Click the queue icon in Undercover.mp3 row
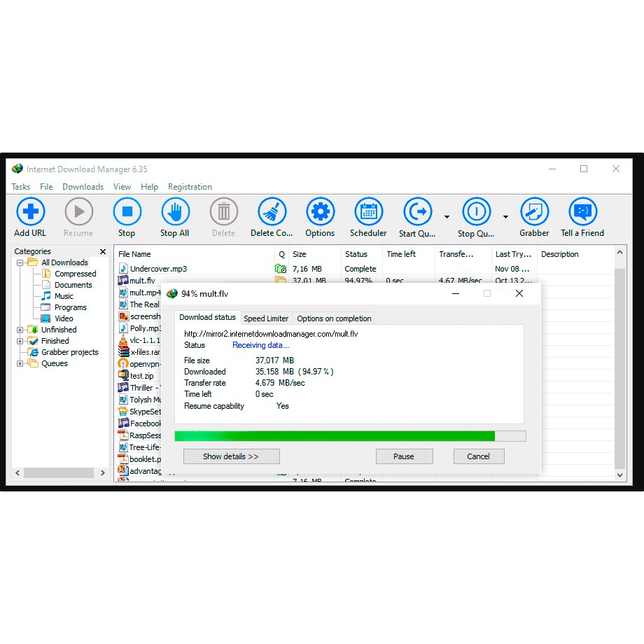This screenshot has height=644, width=644. pos(281,269)
